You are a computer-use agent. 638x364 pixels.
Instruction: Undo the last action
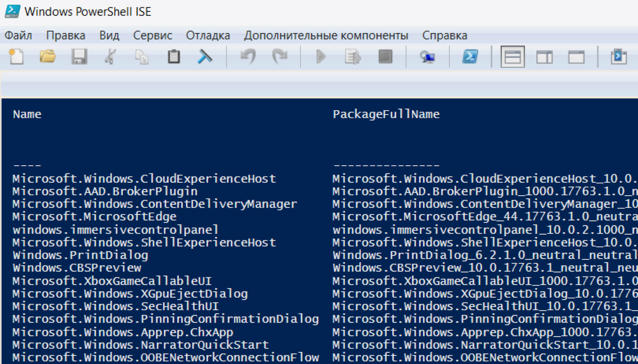[248, 57]
